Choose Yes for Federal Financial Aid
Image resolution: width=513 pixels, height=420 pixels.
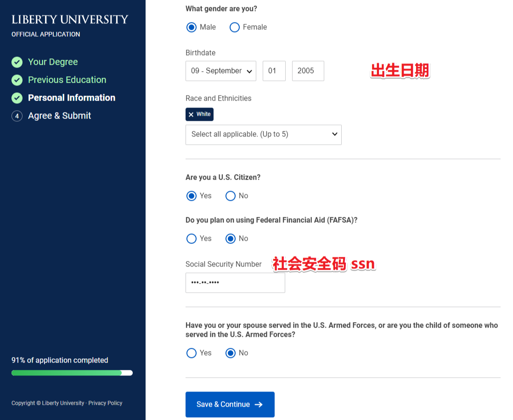pyautogui.click(x=192, y=238)
